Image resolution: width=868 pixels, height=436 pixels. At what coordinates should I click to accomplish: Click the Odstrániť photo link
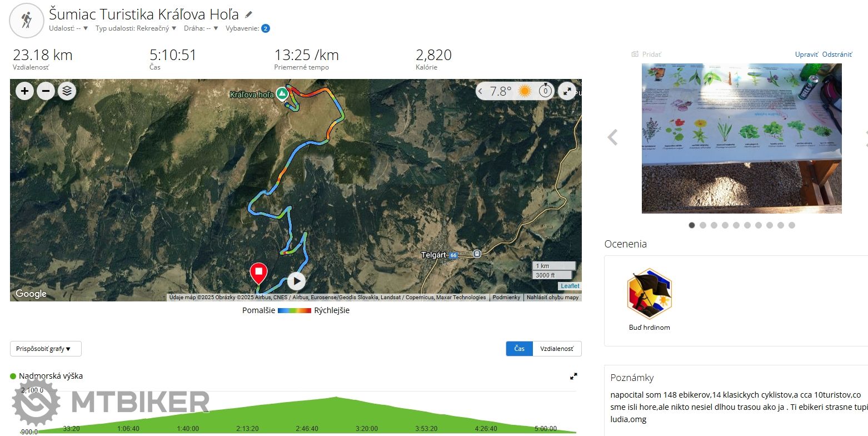tap(837, 54)
